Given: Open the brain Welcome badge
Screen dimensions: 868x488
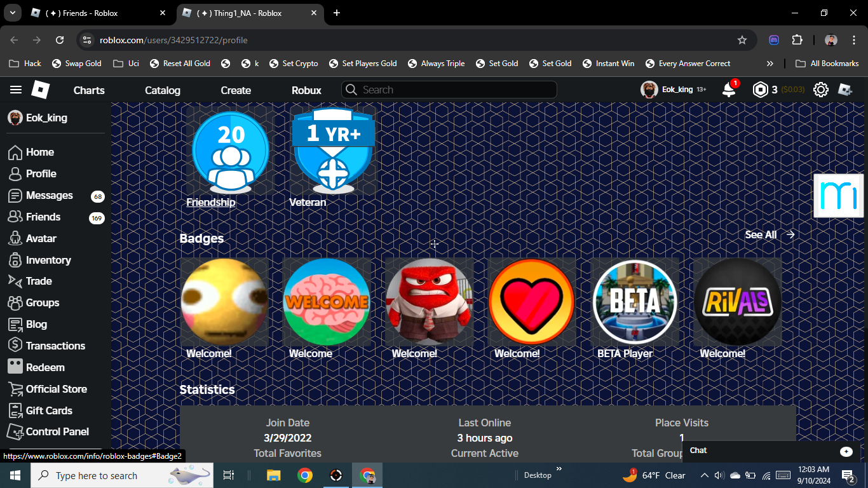Looking at the screenshot, I should pos(327,302).
